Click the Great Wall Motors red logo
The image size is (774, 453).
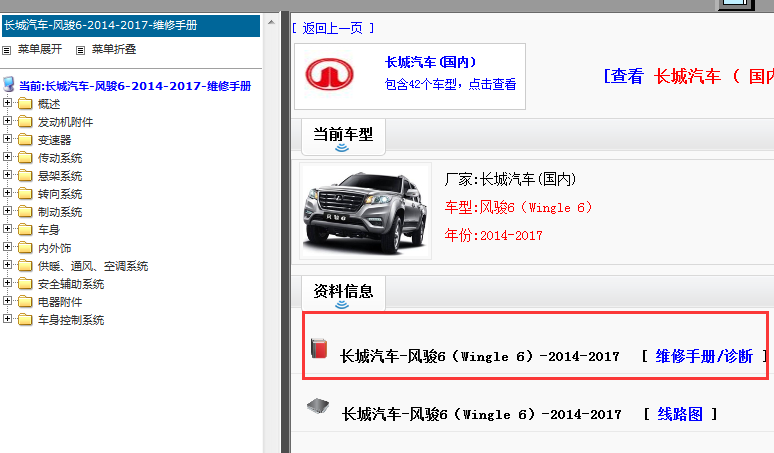click(x=329, y=76)
